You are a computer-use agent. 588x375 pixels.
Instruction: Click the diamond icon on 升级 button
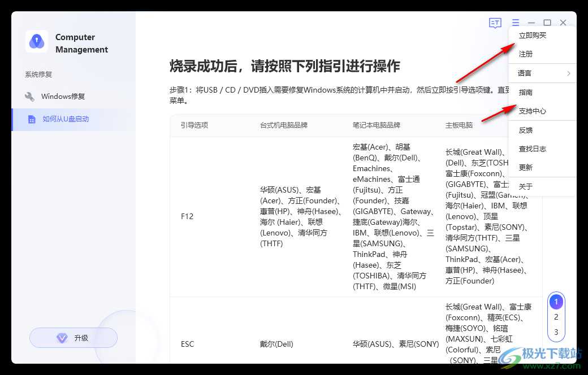62,338
